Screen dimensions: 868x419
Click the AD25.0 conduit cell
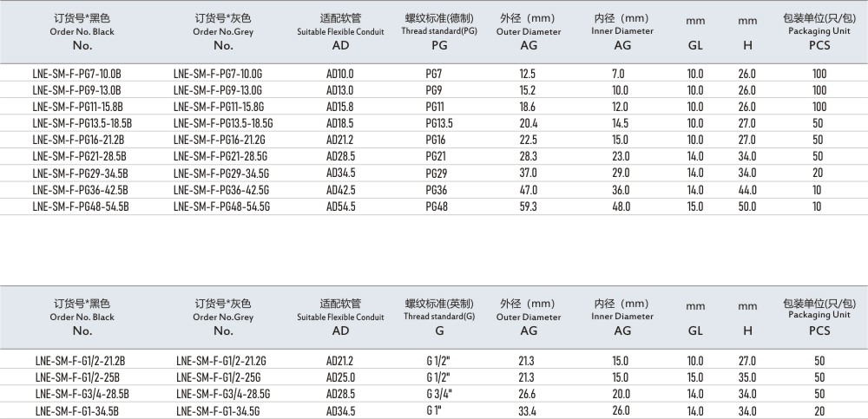pyautogui.click(x=340, y=377)
